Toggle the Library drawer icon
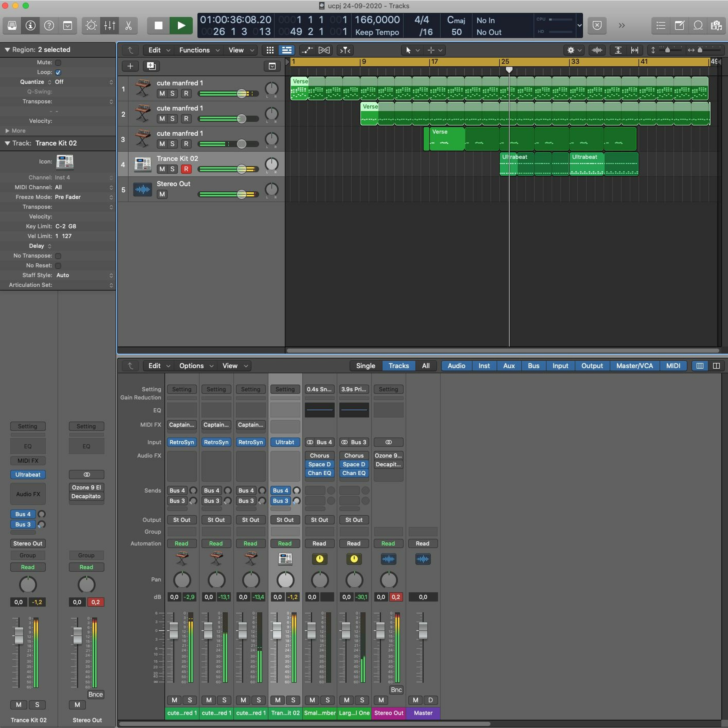The height and width of the screenshot is (728, 728). tap(12, 26)
